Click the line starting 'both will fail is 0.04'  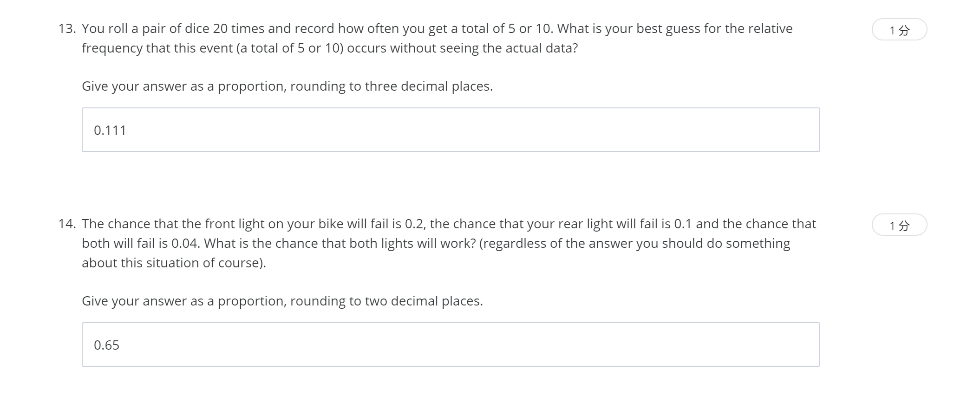pyautogui.click(x=436, y=244)
